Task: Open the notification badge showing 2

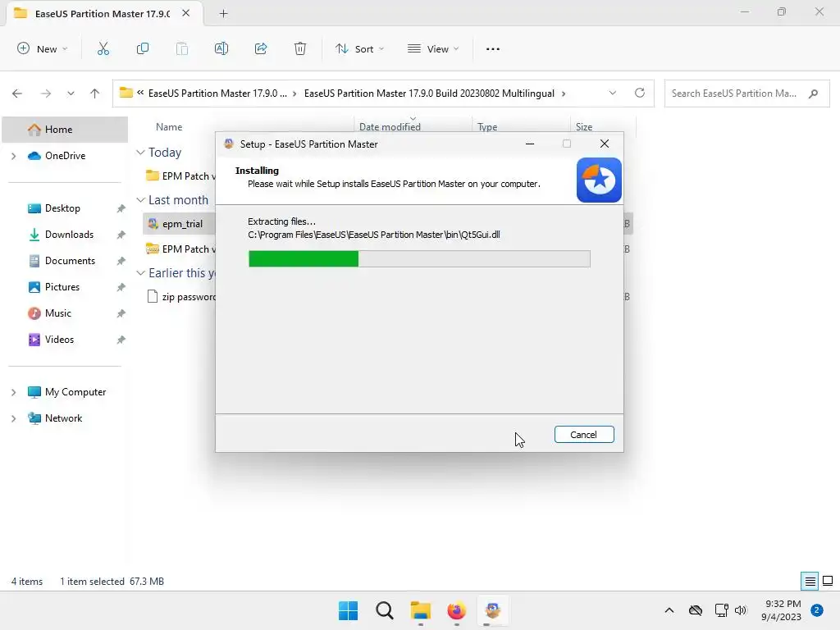Action: pos(817,610)
